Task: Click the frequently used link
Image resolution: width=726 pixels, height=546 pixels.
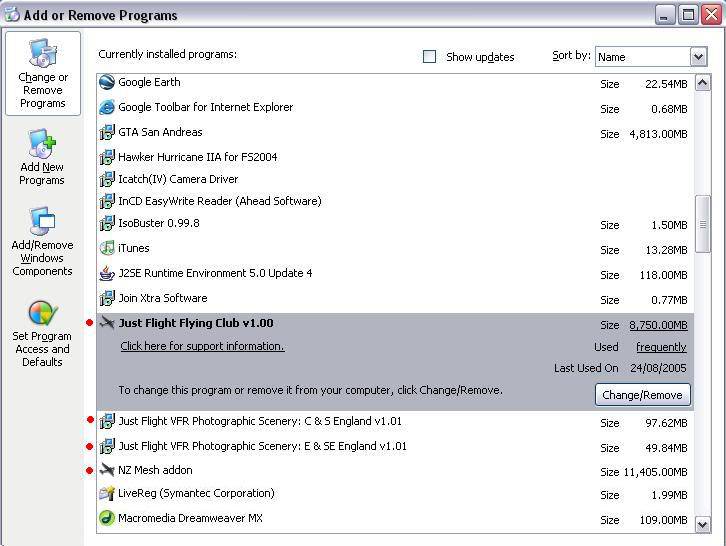Action: coord(661,347)
